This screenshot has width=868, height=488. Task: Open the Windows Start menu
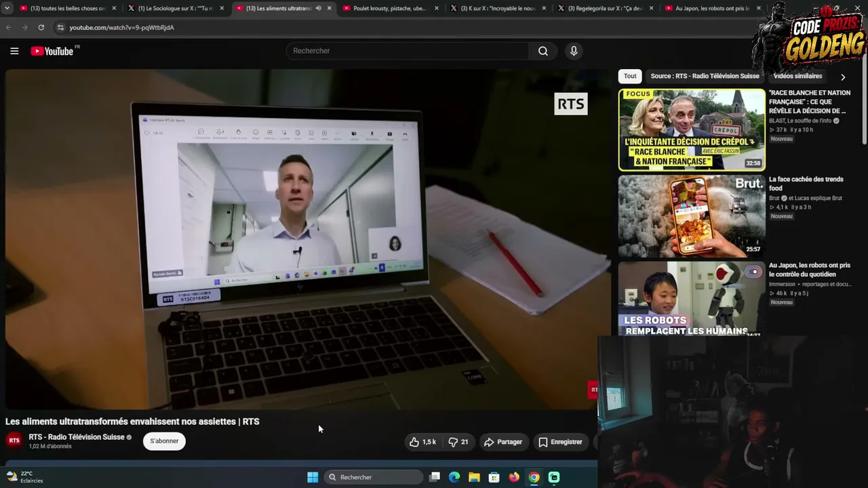tap(313, 477)
